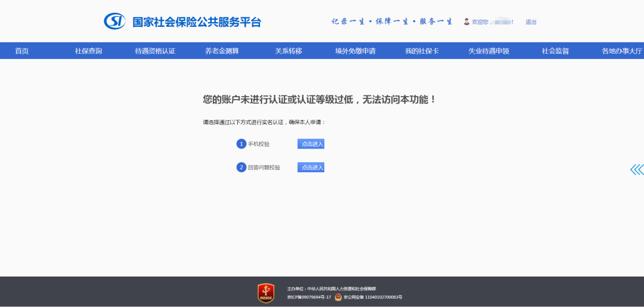
Task: Select 养老金测算 from the nav bar
Action: 222,51
